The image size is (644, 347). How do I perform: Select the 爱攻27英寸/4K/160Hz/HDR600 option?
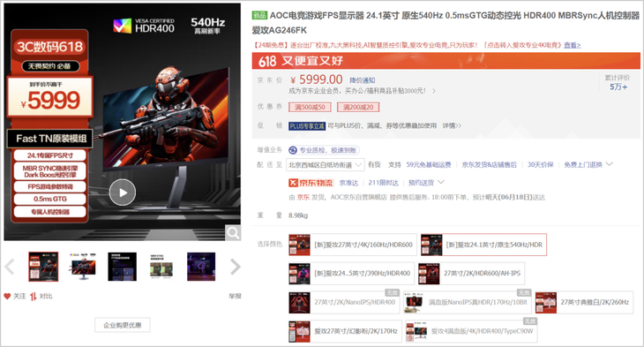point(352,245)
